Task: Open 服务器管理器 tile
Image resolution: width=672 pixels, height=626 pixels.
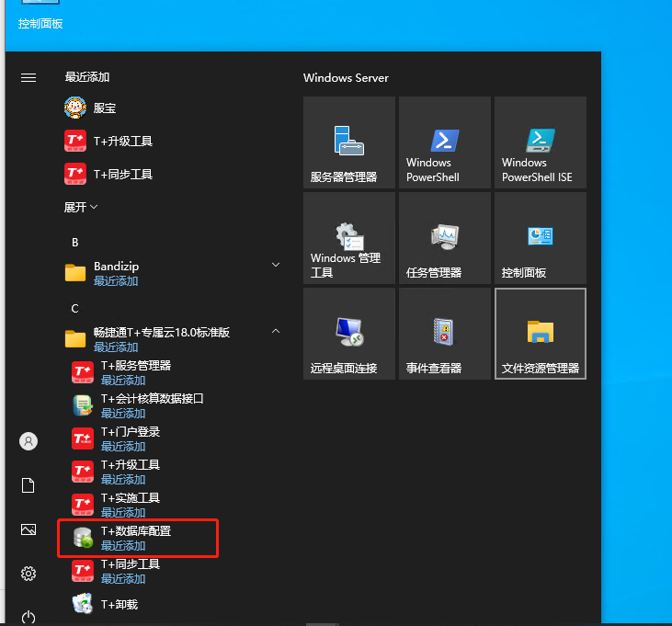Action: (x=349, y=142)
